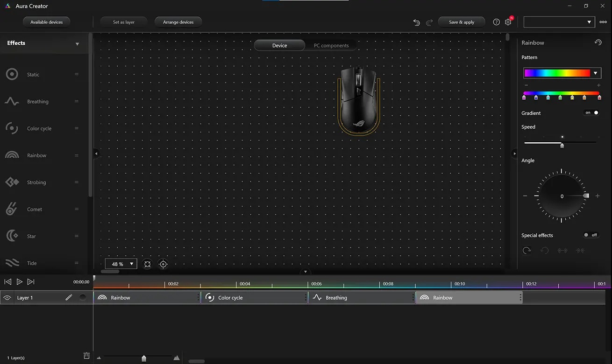The height and width of the screenshot is (364, 612).
Task: Select the Star effect icon
Action: tap(12, 236)
